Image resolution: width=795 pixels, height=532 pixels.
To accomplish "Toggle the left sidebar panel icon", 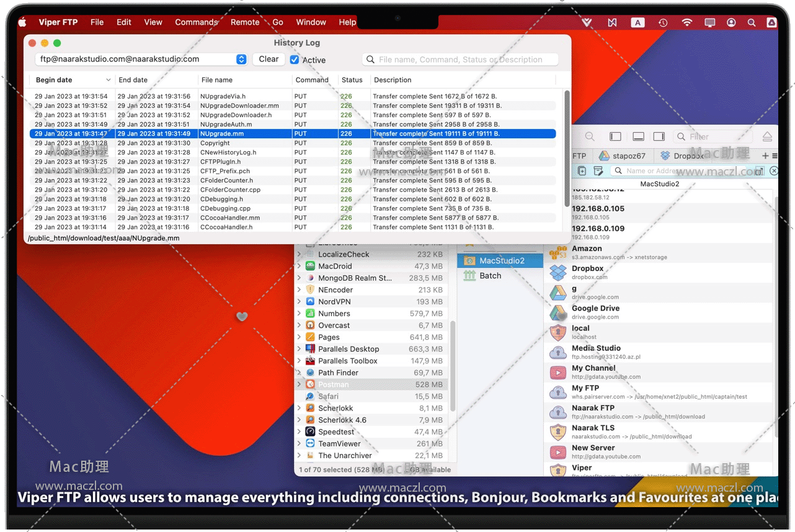I will pos(615,137).
